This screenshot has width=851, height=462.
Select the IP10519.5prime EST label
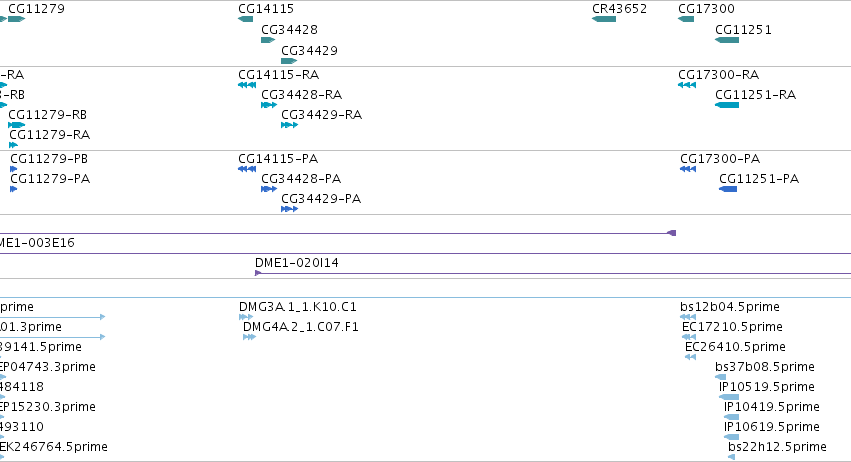coord(766,388)
